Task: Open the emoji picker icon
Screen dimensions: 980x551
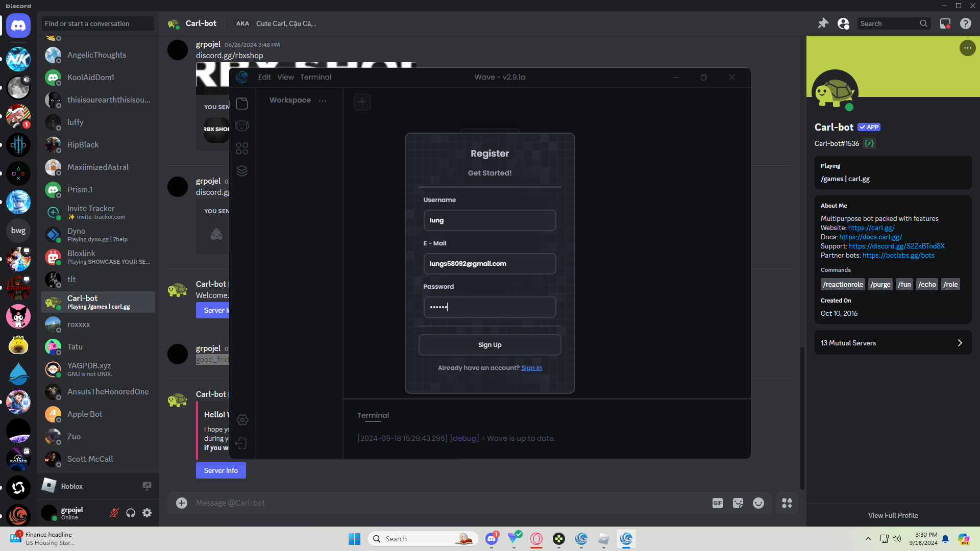Action: click(x=758, y=503)
